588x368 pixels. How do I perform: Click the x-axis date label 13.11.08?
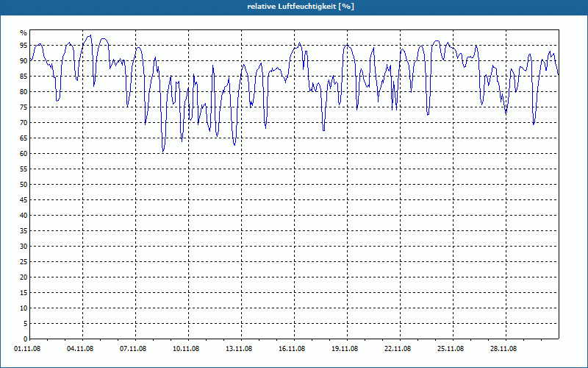(x=239, y=349)
